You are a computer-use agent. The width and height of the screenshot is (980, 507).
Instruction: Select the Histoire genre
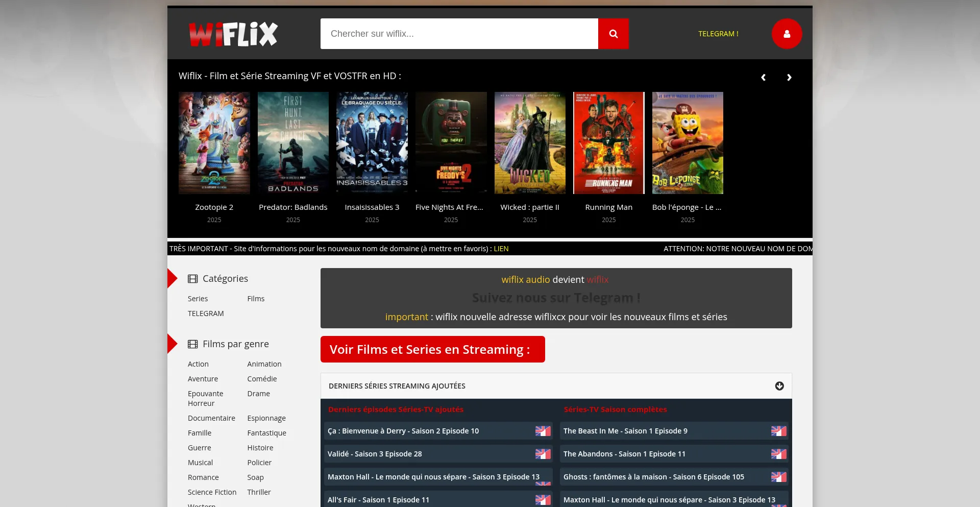[x=260, y=448]
